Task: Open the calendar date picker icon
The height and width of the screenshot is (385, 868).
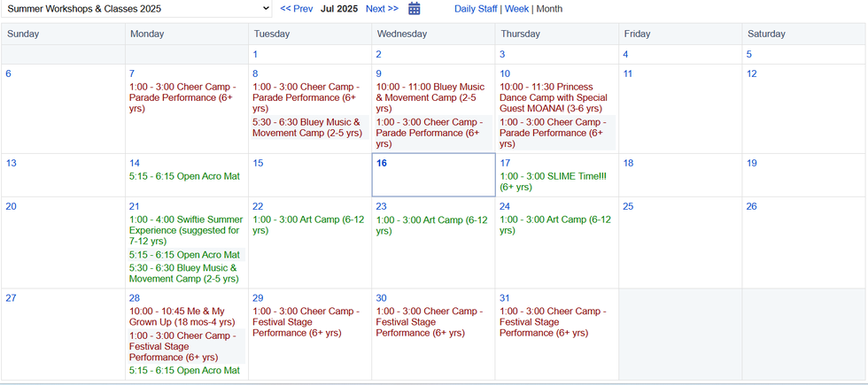Action: [x=415, y=8]
